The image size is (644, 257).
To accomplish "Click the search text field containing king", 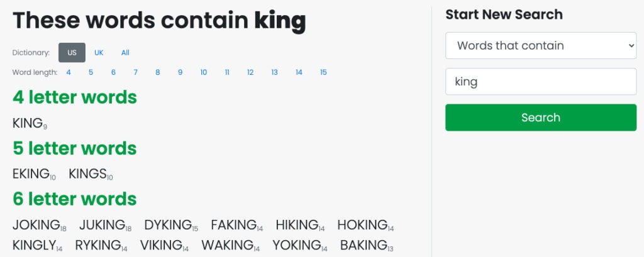I will pos(541,82).
